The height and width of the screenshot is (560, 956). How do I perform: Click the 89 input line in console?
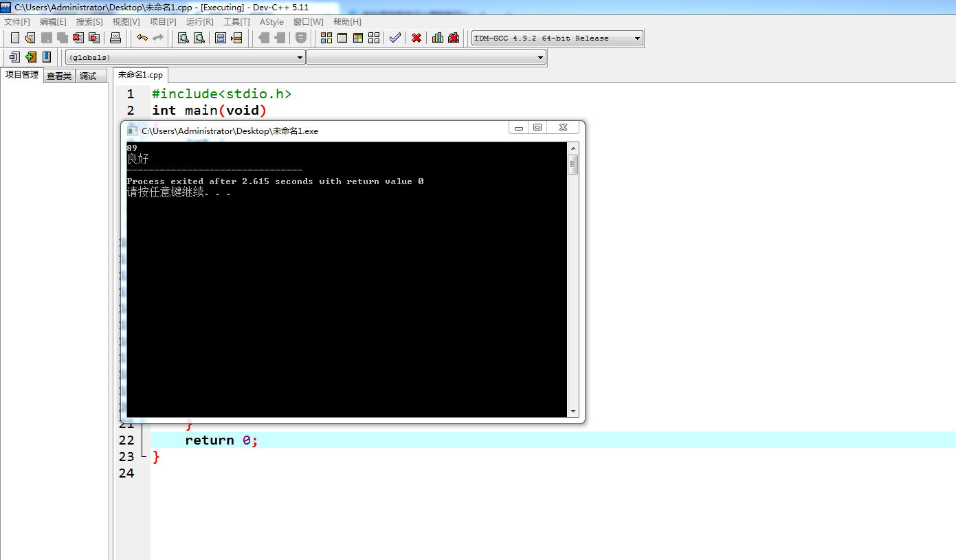pyautogui.click(x=132, y=148)
